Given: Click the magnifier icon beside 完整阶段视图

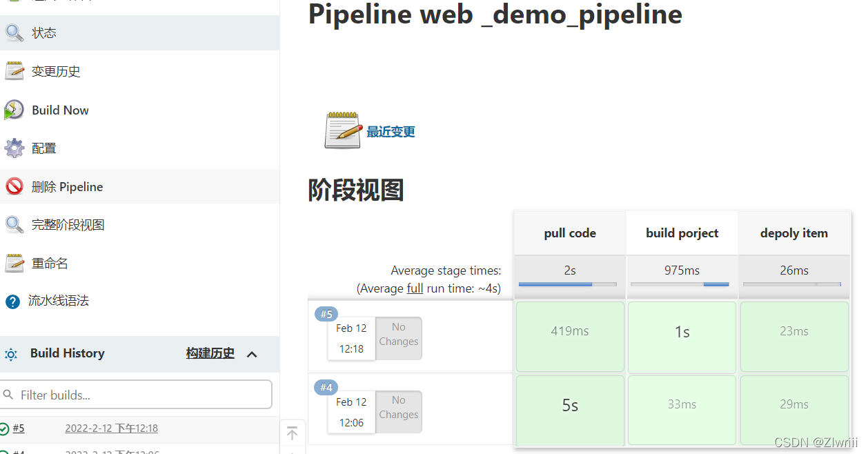Looking at the screenshot, I should [14, 224].
